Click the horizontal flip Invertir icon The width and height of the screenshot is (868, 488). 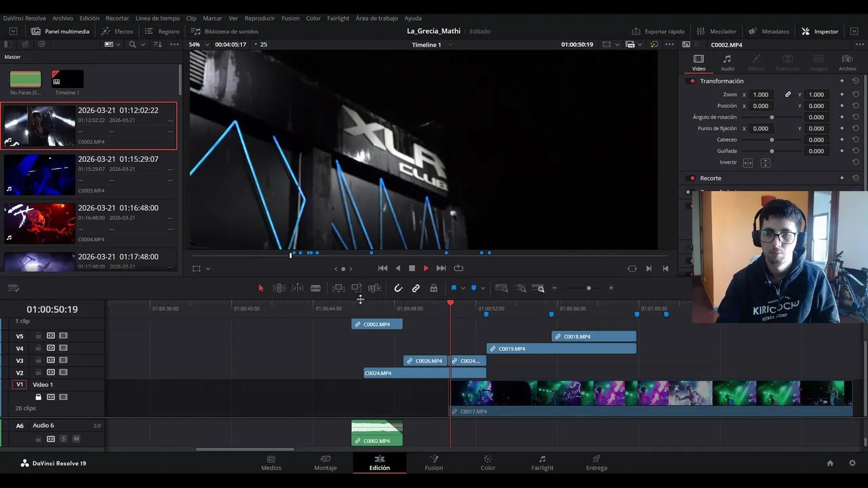[x=748, y=163]
